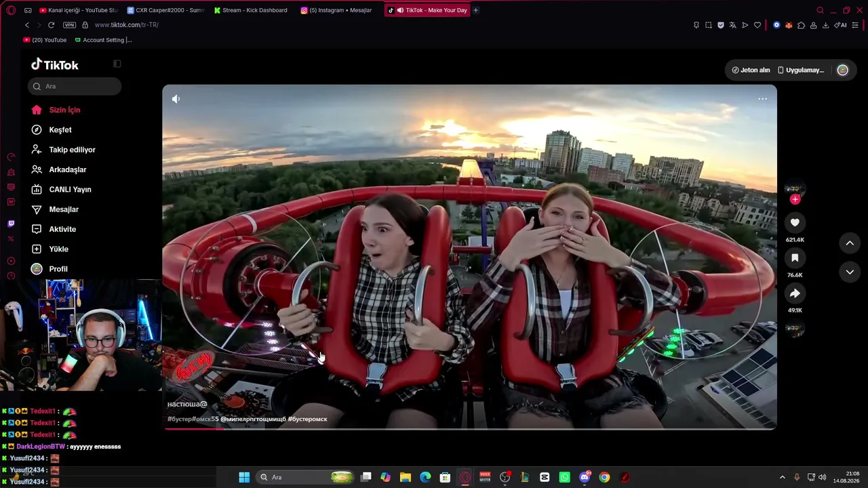Open the MetaMask fox extension
868x488 pixels.
(x=789, y=25)
